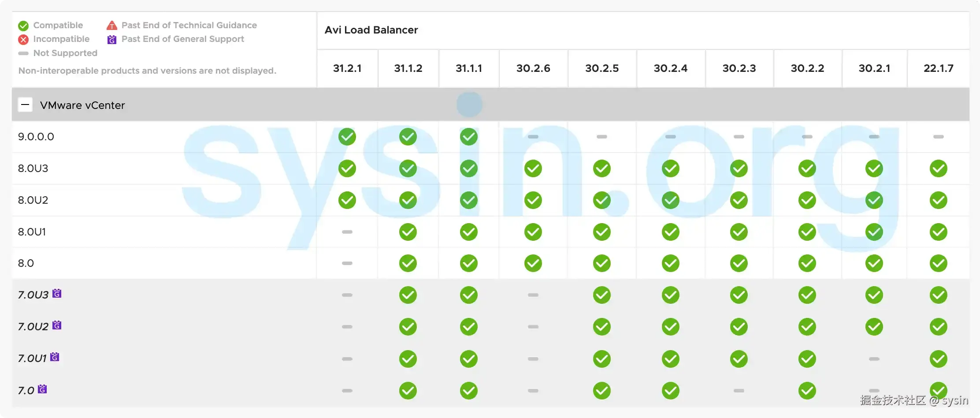Click the 8.0U3 version row label

[x=33, y=168]
